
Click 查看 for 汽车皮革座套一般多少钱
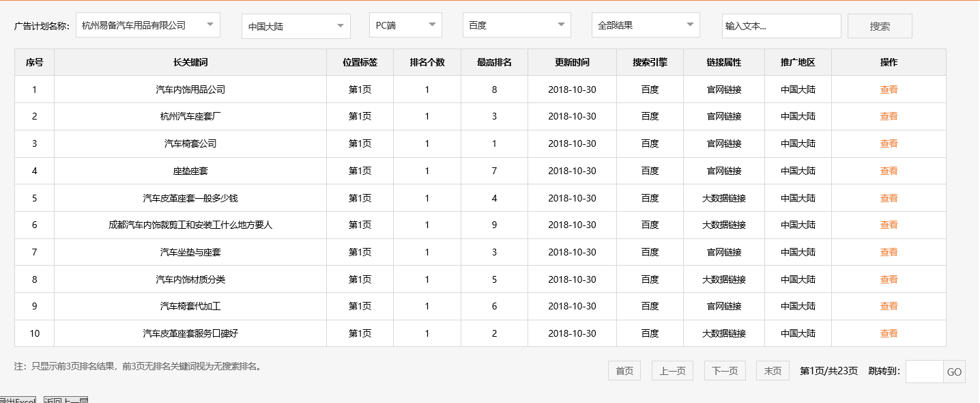tap(889, 197)
